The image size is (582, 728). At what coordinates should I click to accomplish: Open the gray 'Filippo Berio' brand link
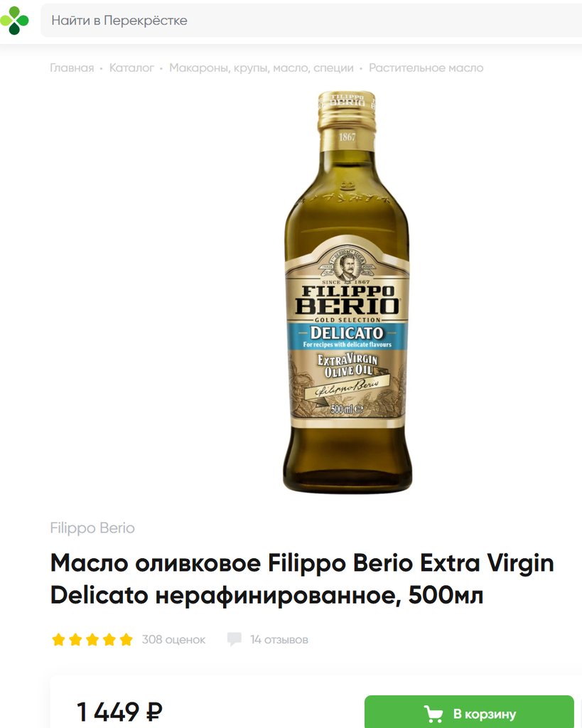(92, 528)
